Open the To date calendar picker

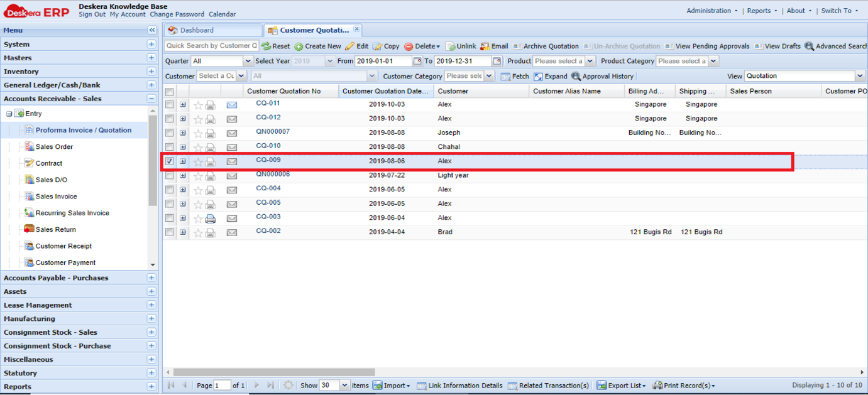pyautogui.click(x=497, y=62)
